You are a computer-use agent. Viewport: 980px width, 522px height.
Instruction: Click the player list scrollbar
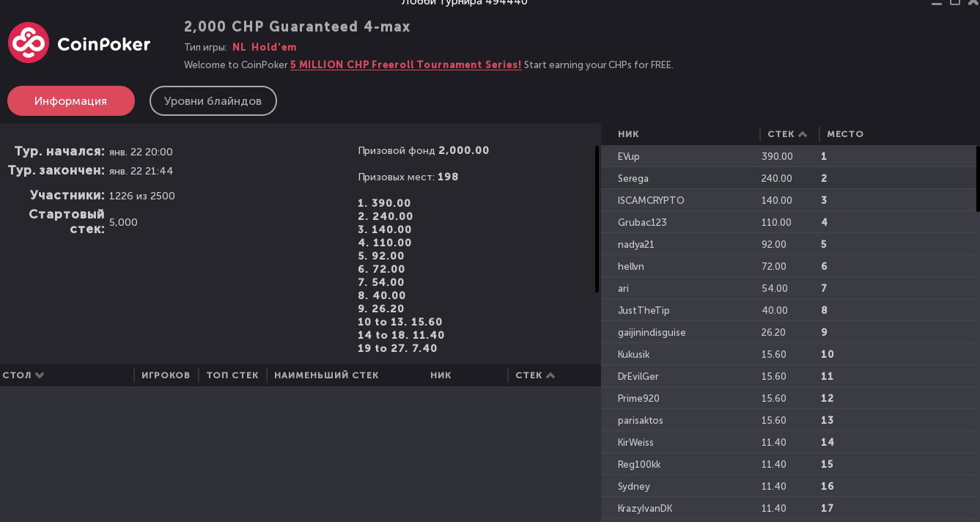tap(978, 179)
